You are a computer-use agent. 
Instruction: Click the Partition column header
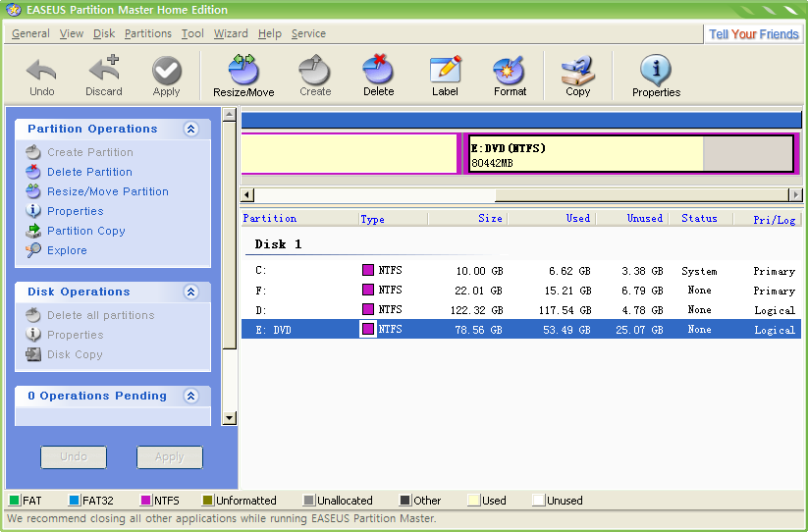click(x=299, y=218)
